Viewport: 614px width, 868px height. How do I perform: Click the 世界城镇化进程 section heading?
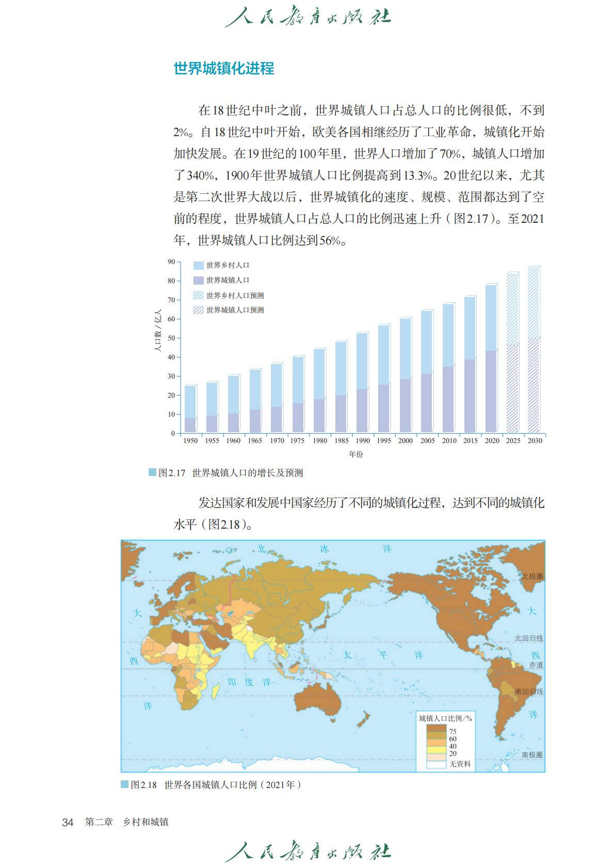[x=224, y=69]
